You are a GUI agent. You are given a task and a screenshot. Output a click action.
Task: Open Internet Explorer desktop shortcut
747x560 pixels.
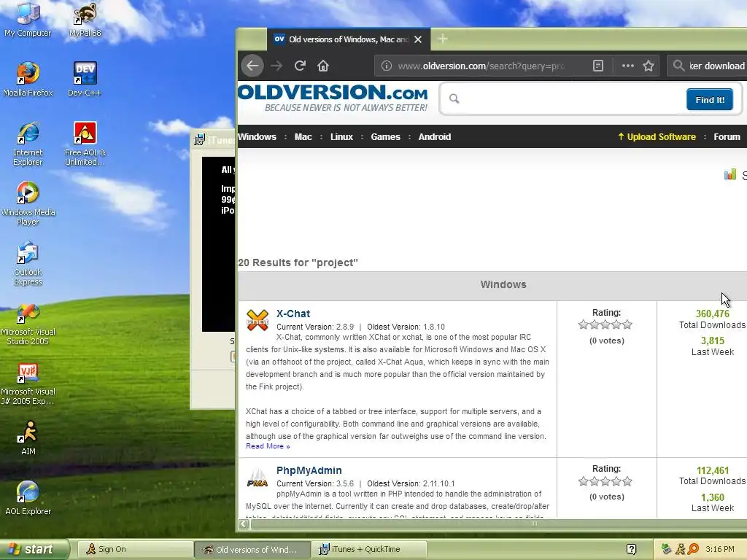[x=28, y=144]
